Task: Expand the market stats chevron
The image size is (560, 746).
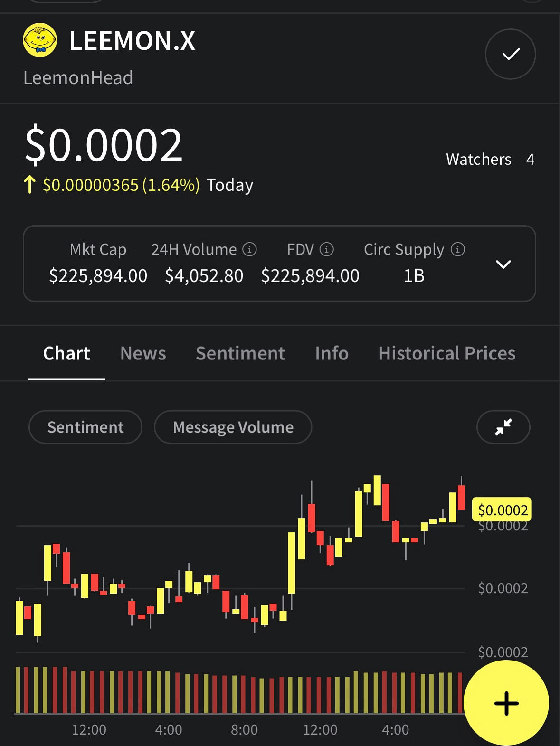Action: (x=503, y=264)
